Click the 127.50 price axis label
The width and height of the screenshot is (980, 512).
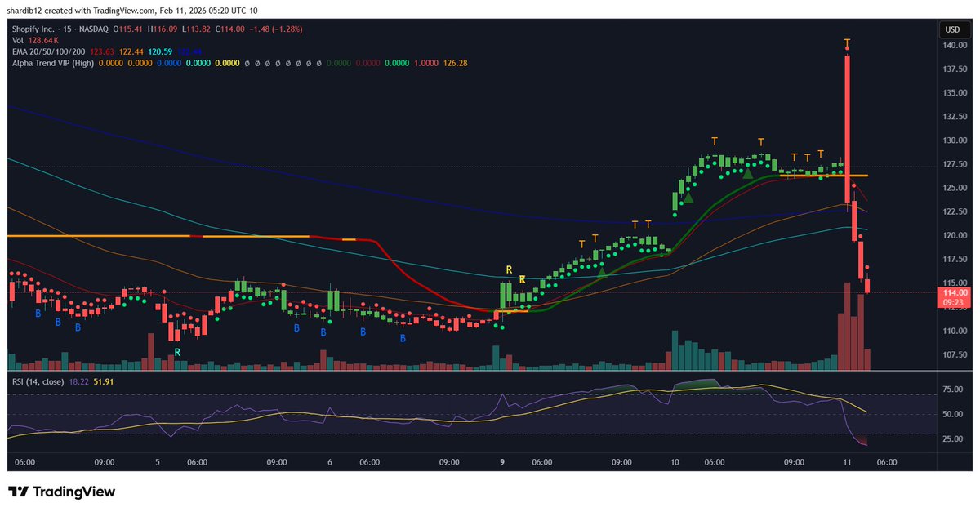point(955,164)
